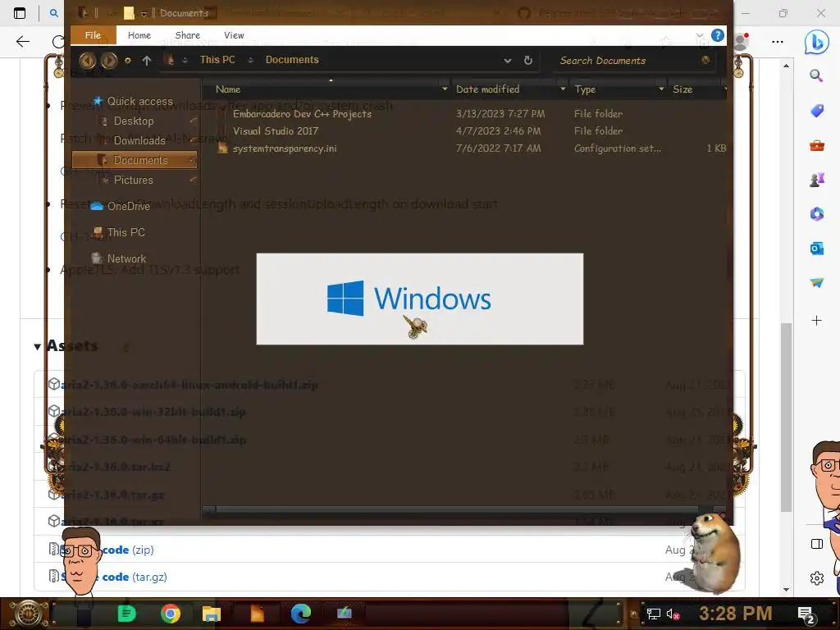Screen dimensions: 840x630
Task: Open the Home ribbon tab
Action: click(x=139, y=35)
